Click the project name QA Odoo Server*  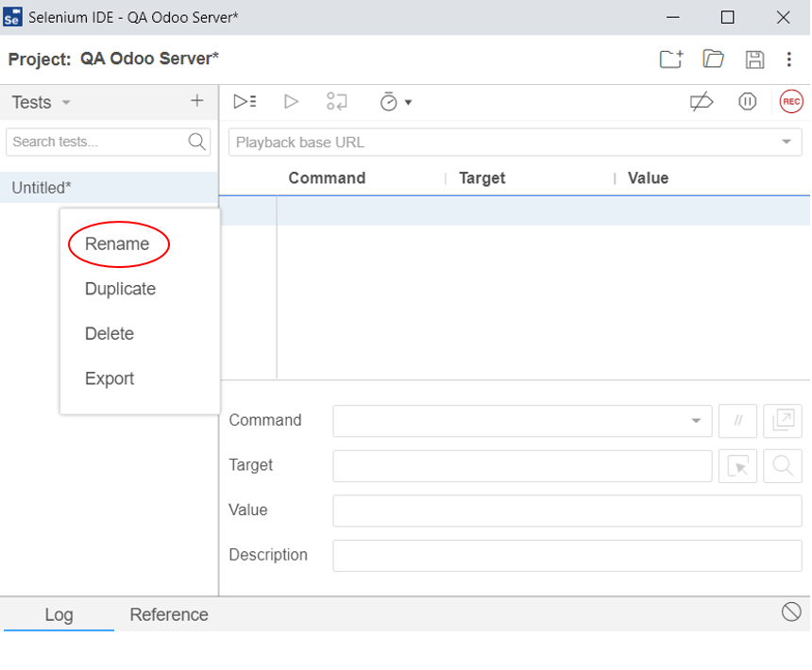click(x=149, y=59)
